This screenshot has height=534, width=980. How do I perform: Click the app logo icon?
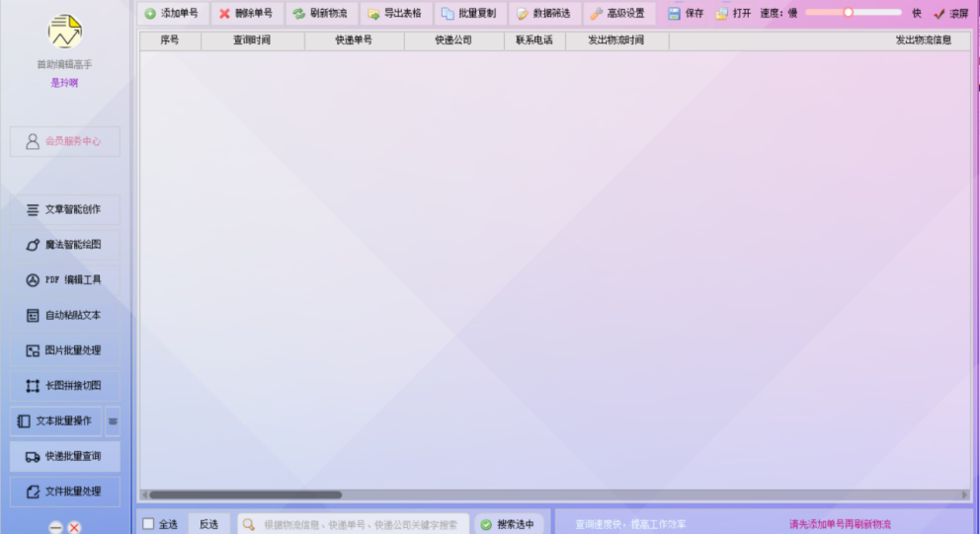65,32
